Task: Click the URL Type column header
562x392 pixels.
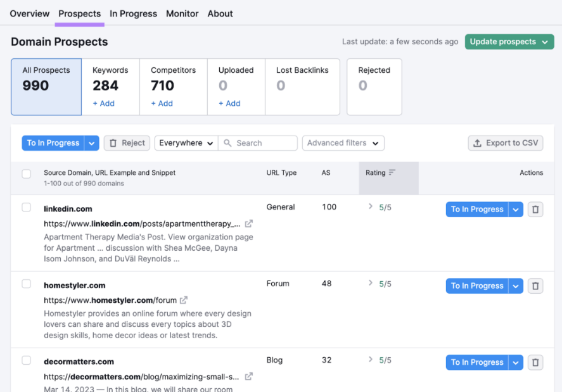Action: tap(281, 173)
